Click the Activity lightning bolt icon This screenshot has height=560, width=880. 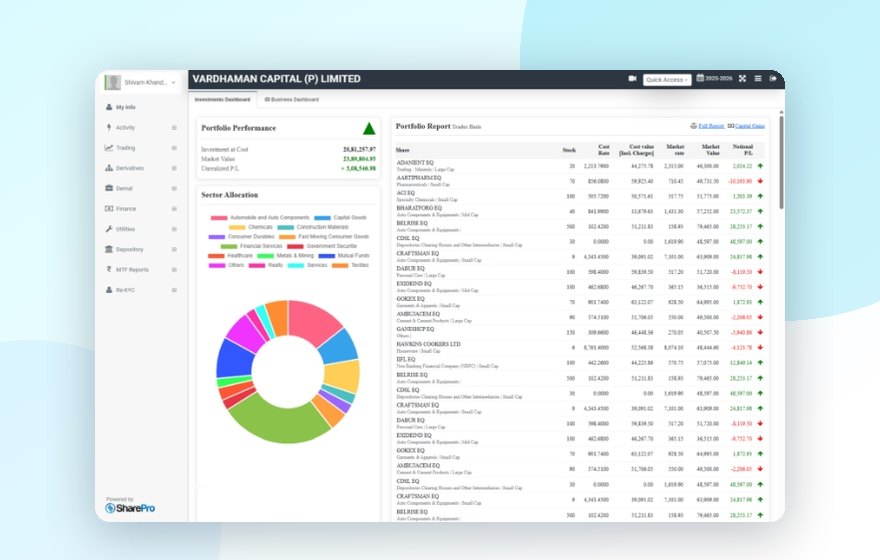[x=109, y=127]
